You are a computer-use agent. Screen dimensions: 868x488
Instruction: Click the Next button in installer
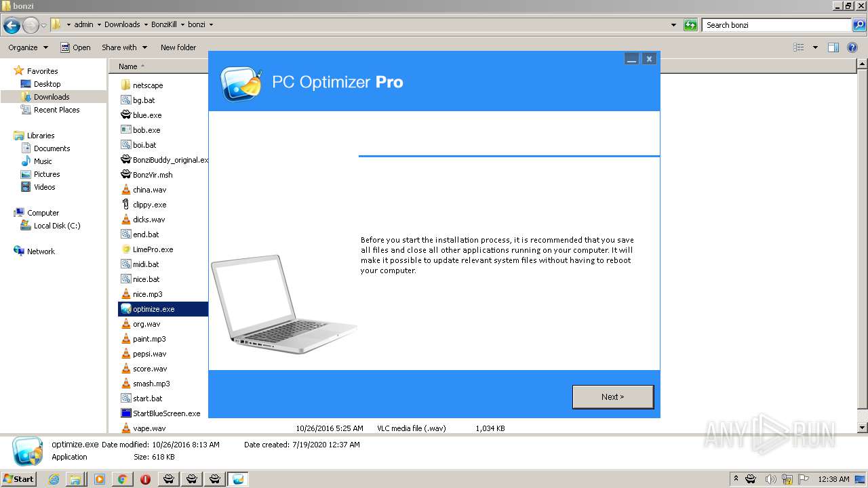613,397
